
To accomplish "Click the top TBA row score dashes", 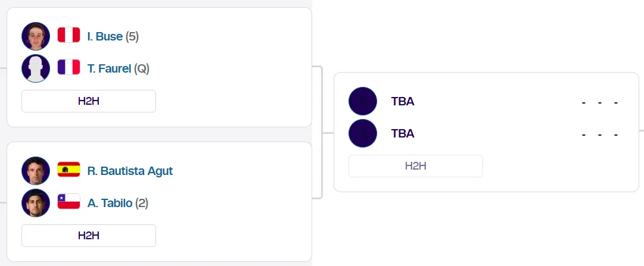I will coord(600,102).
